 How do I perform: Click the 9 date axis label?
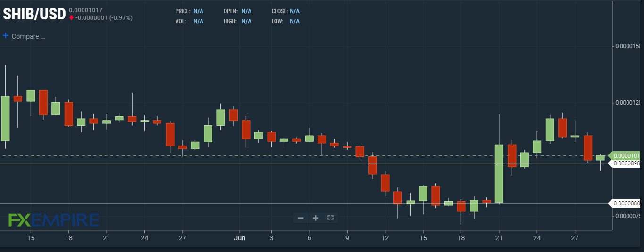347,238
